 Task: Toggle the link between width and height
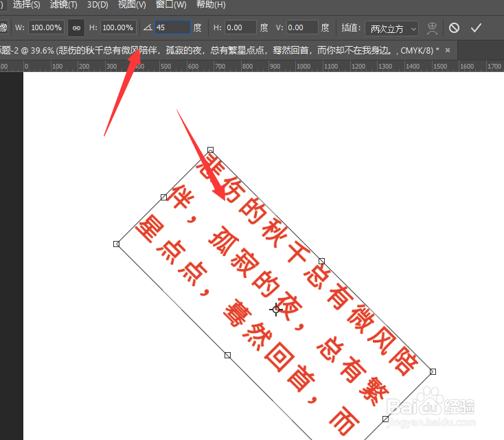(x=76, y=28)
